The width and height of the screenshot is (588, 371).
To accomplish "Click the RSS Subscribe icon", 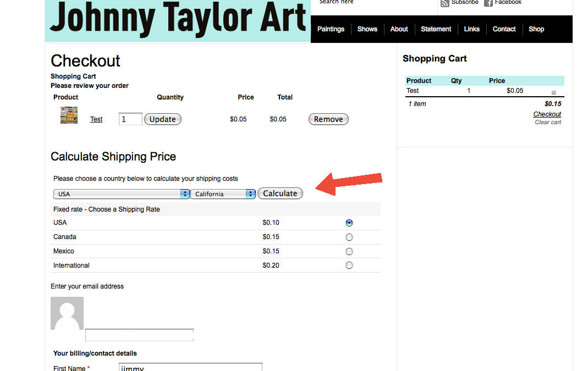I will 445,3.
